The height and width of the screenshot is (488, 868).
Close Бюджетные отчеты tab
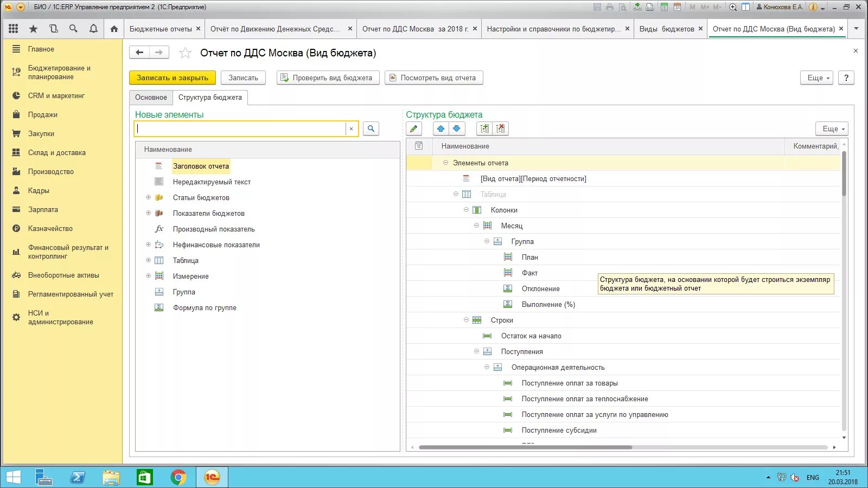198,29
